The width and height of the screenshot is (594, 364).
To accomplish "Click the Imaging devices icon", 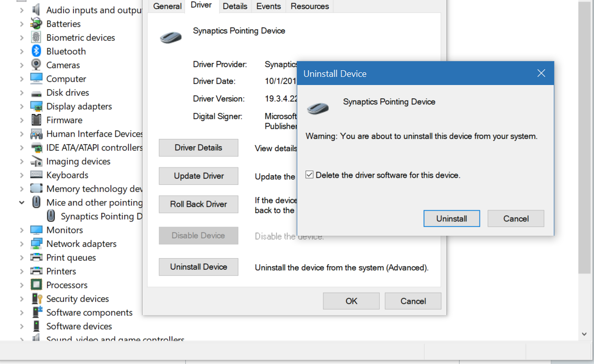I will [x=36, y=161].
